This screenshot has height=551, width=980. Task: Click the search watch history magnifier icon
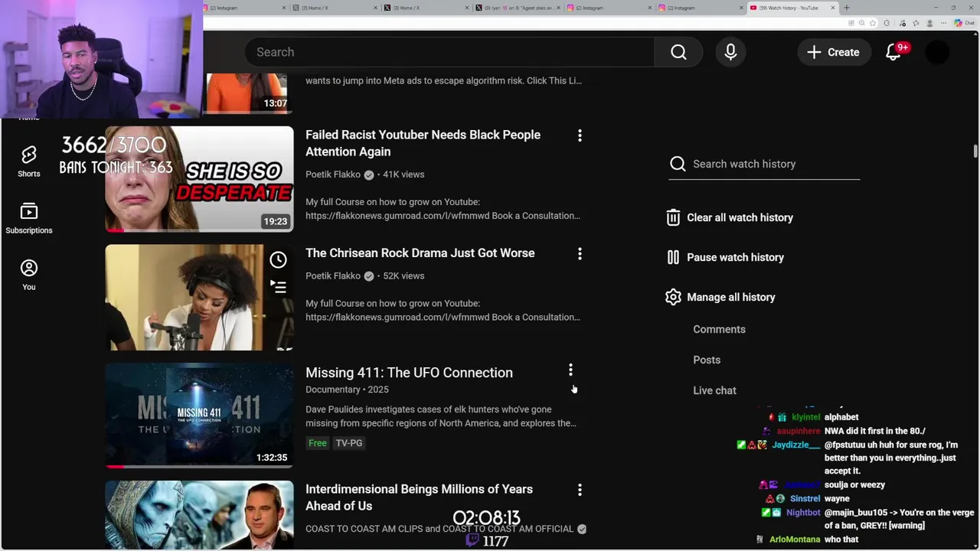click(678, 164)
